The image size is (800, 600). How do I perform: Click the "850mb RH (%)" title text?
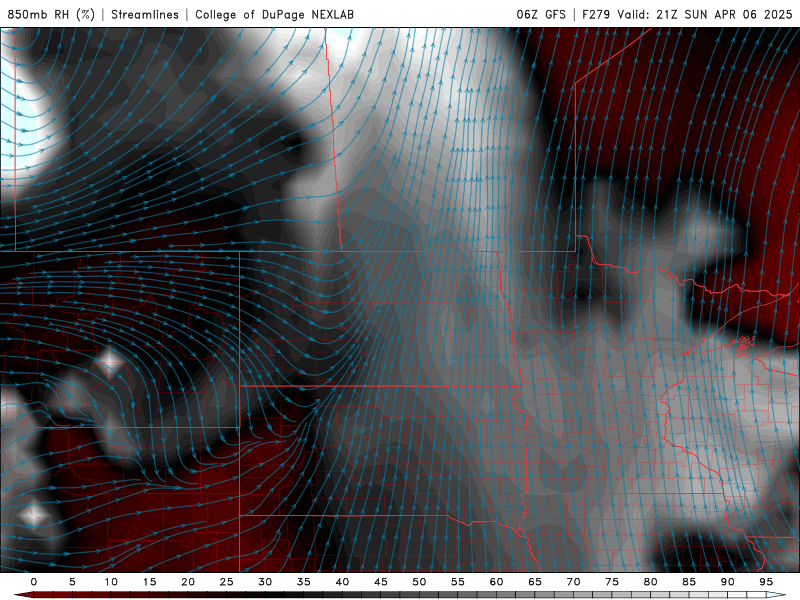tap(52, 14)
